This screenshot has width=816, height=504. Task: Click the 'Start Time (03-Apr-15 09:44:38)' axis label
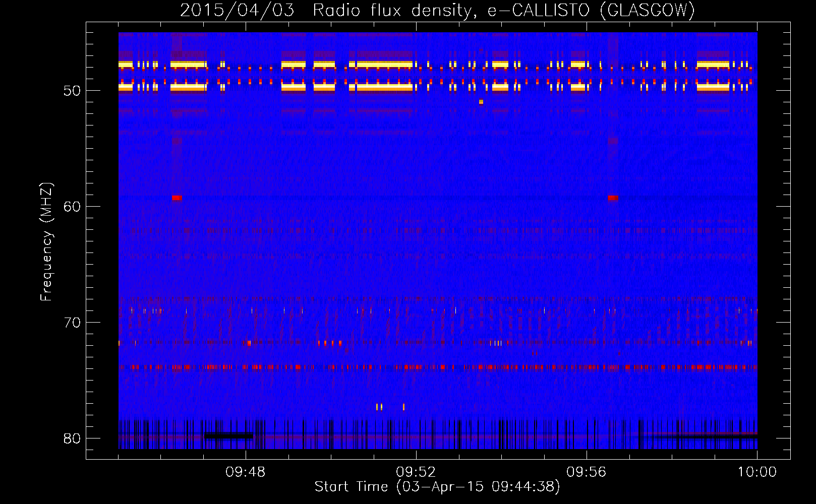pyautogui.click(x=437, y=487)
